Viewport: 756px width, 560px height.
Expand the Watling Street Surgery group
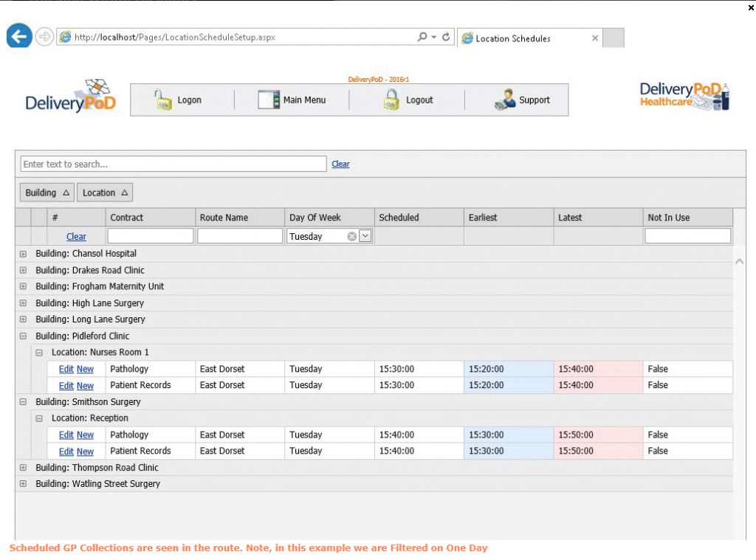tap(23, 484)
